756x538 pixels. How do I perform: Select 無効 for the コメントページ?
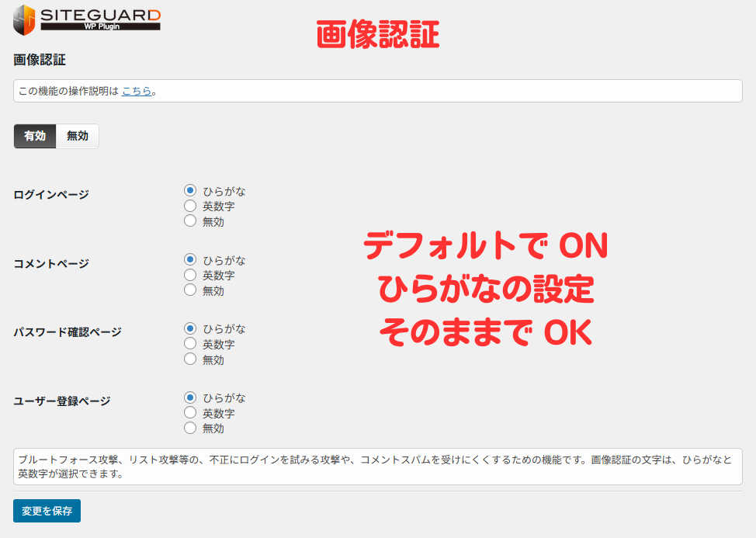189,290
